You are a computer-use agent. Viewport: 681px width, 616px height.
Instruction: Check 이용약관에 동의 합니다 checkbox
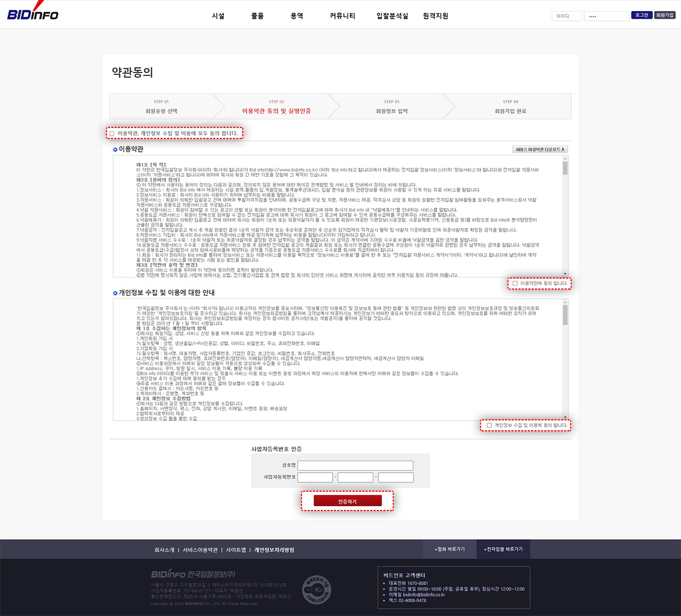click(x=515, y=284)
